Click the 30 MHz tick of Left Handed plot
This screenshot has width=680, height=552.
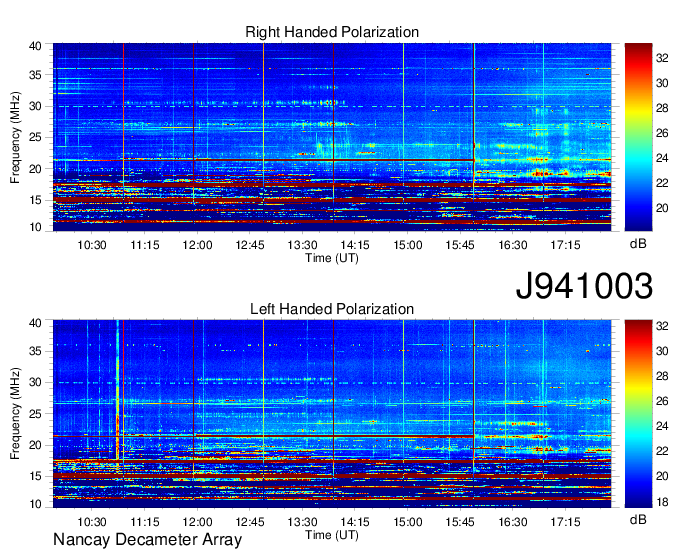[35, 382]
